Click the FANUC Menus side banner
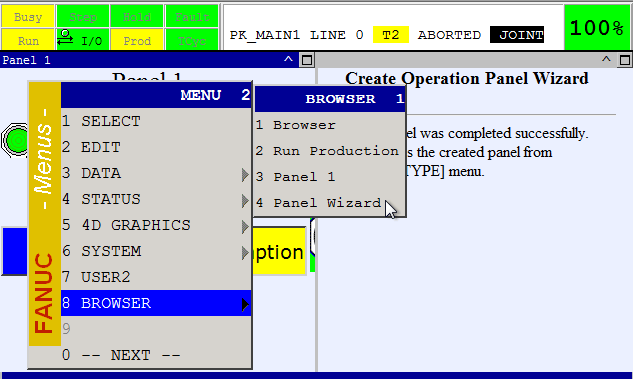Viewport: 633px width, 379px height. (45, 214)
